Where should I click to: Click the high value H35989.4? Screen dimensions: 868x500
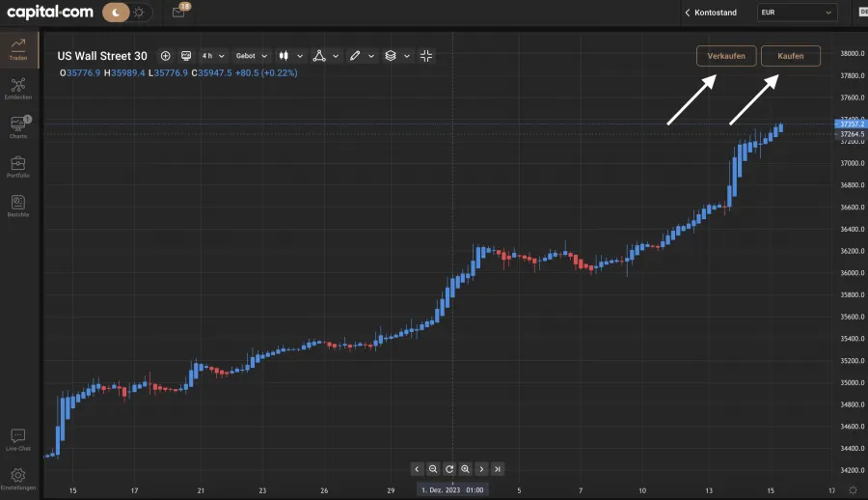[x=124, y=72]
